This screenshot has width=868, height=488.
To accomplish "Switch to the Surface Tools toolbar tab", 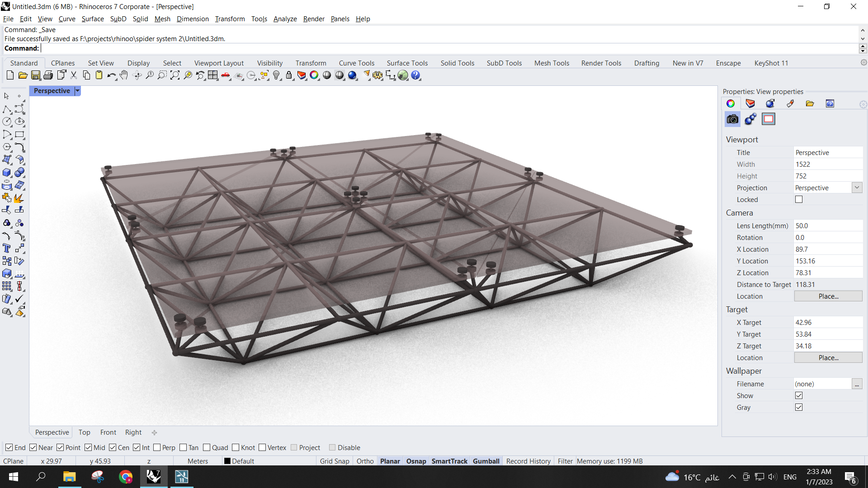I will click(407, 63).
